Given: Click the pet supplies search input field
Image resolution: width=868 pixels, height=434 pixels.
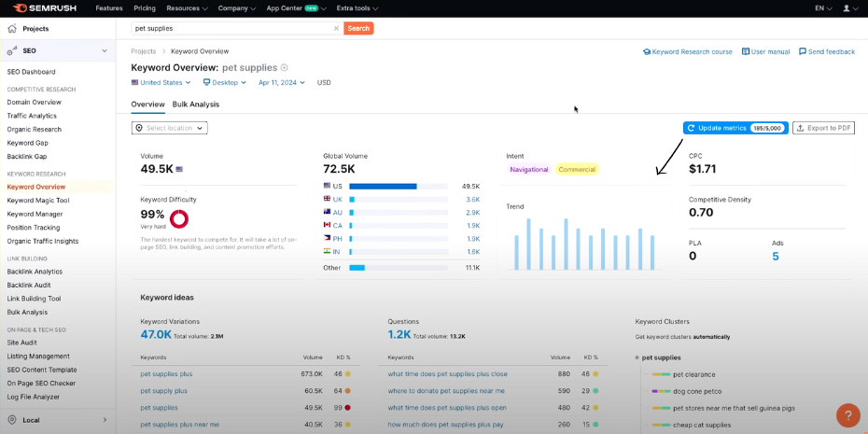Looking at the screenshot, I should tap(233, 29).
